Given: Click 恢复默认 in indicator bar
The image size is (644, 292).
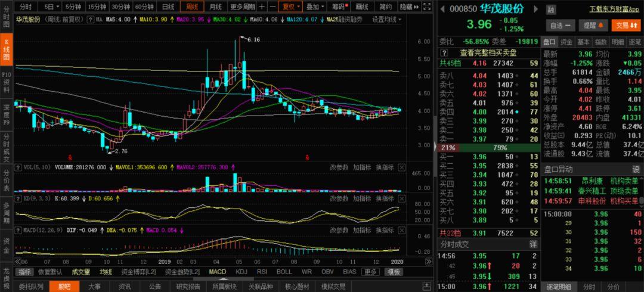Looking at the screenshot, I should pyautogui.click(x=51, y=272).
